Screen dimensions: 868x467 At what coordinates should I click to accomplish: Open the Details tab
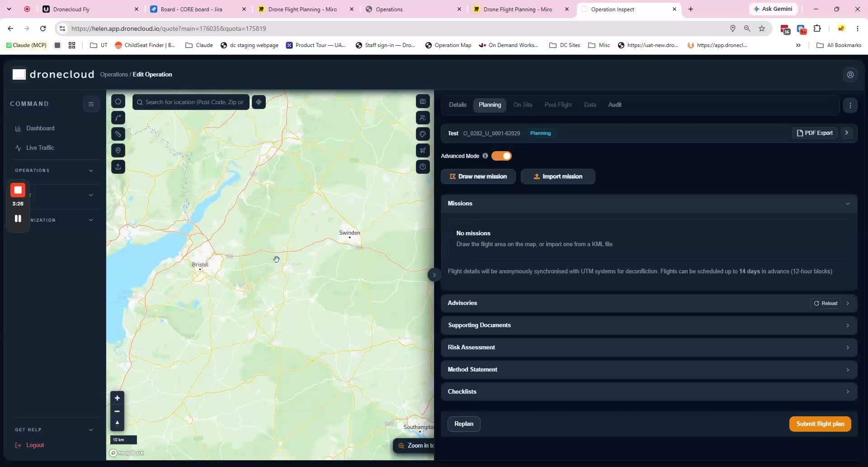458,105
